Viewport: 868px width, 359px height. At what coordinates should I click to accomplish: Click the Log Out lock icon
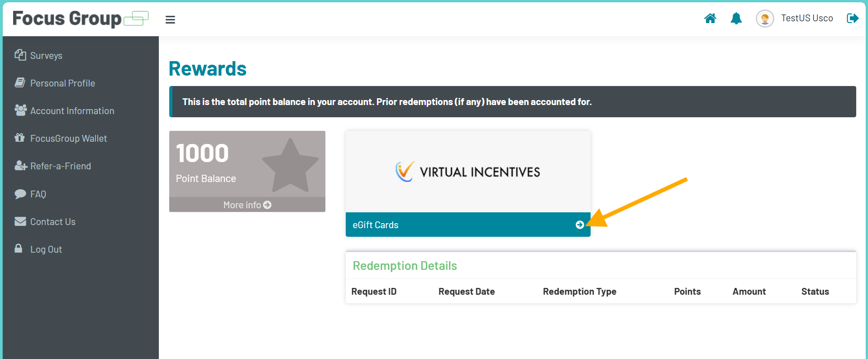coord(19,248)
